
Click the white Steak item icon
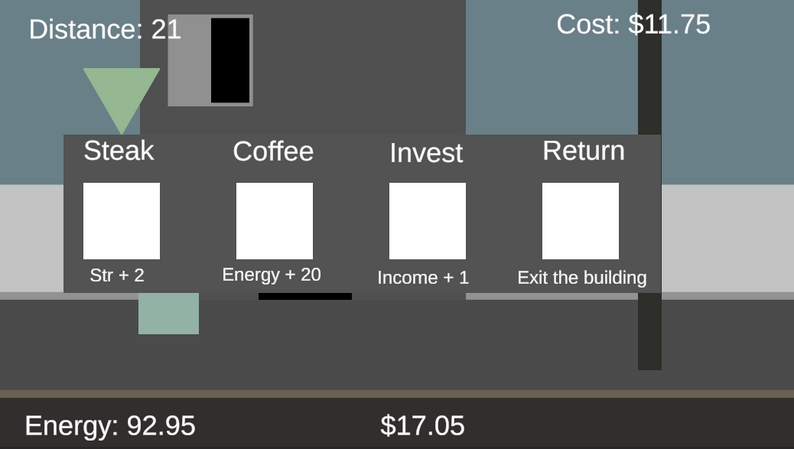121,221
